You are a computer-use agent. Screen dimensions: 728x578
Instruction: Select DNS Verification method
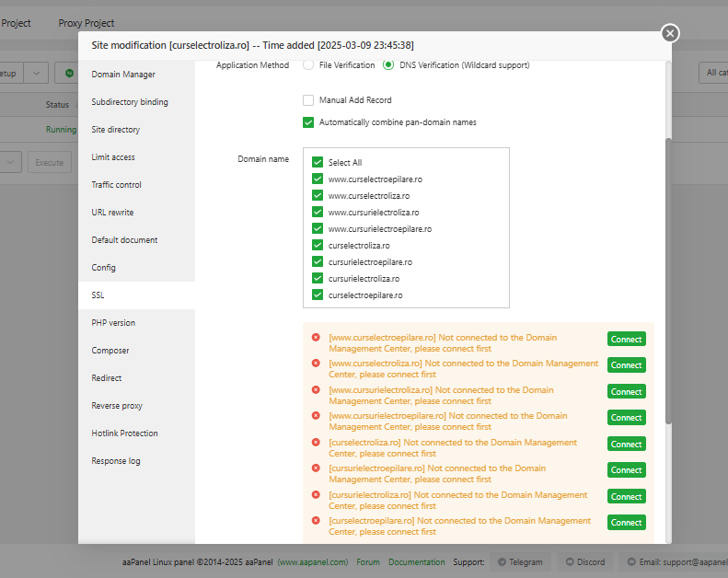tap(388, 65)
